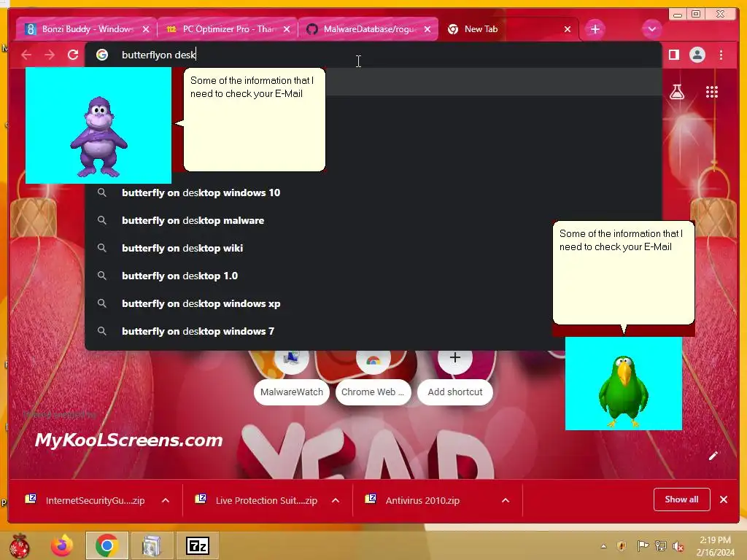The height and width of the screenshot is (560, 747).
Task: Expand options for InternetSecurityGu zip download
Action: tap(166, 500)
